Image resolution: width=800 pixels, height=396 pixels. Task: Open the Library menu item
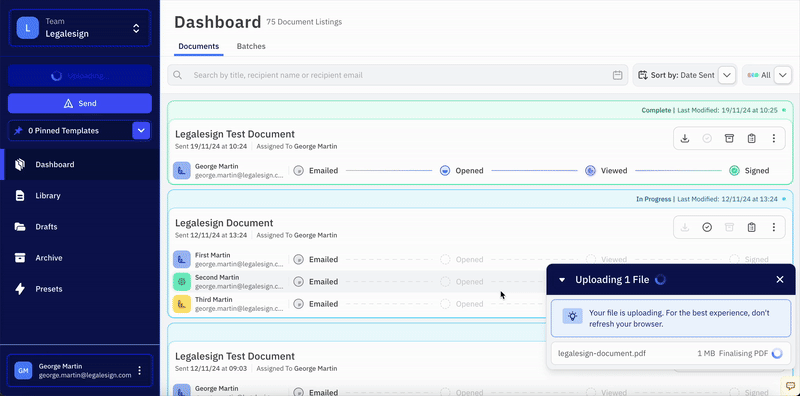(80, 195)
